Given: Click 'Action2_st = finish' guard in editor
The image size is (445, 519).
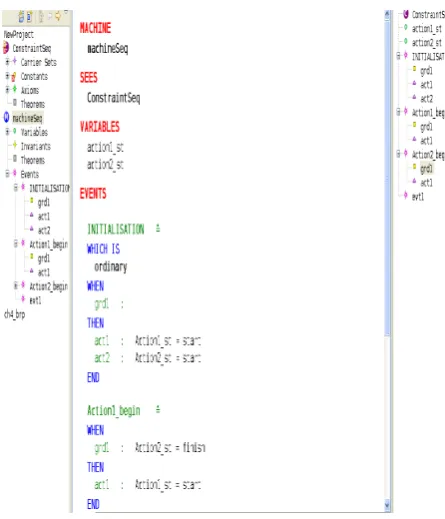Looking at the screenshot, I should pyautogui.click(x=170, y=447).
